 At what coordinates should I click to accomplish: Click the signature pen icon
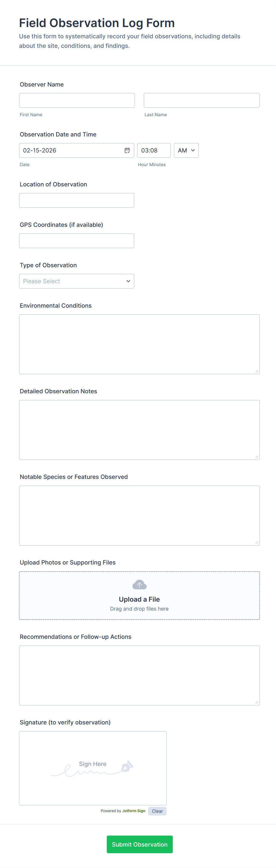point(127,766)
